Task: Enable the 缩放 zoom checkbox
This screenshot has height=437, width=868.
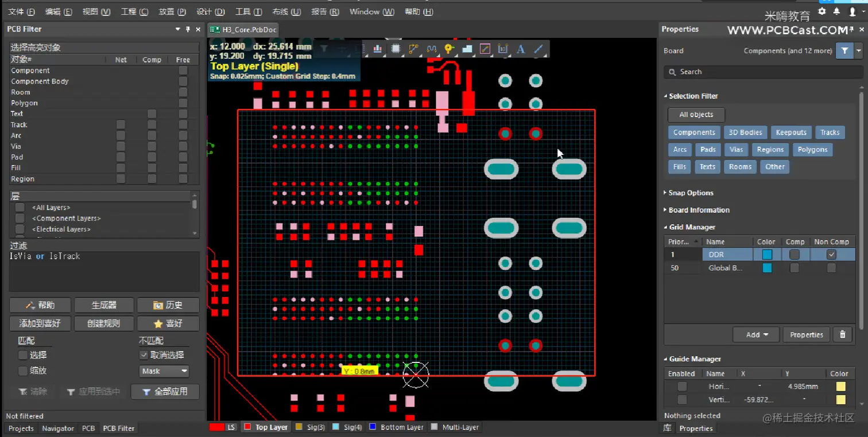Action: 23,371
